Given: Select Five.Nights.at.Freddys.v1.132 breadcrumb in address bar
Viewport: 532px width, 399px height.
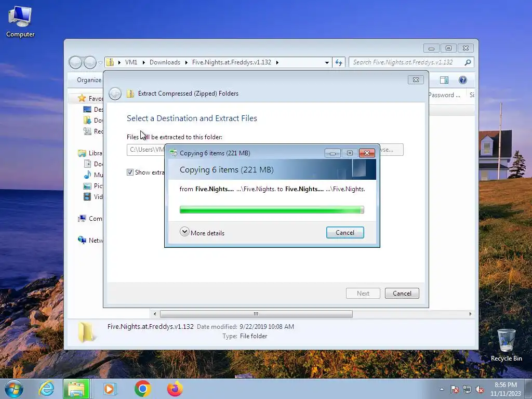Looking at the screenshot, I should pyautogui.click(x=231, y=62).
